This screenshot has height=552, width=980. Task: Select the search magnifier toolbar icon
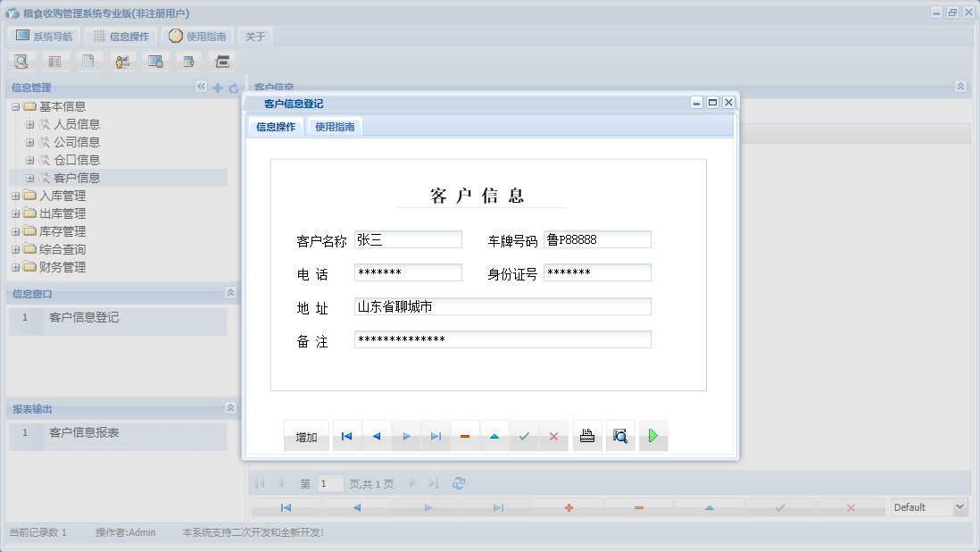coord(21,61)
